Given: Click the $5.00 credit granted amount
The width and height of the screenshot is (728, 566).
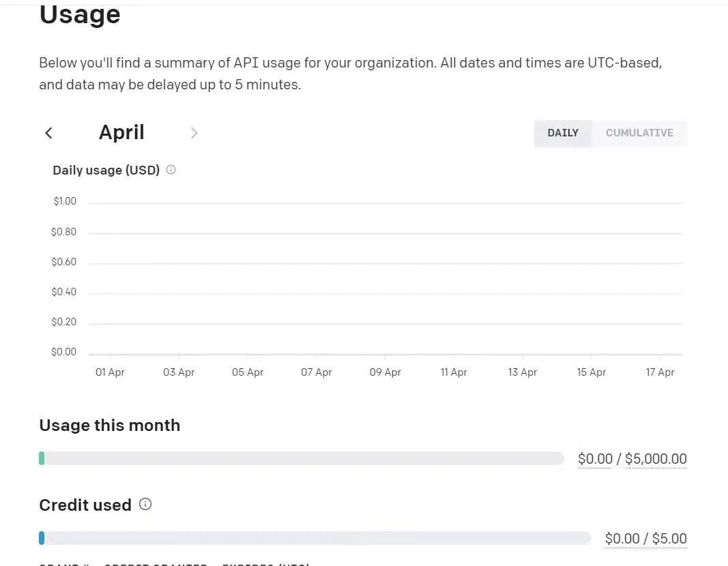Looking at the screenshot, I should pos(669,539).
